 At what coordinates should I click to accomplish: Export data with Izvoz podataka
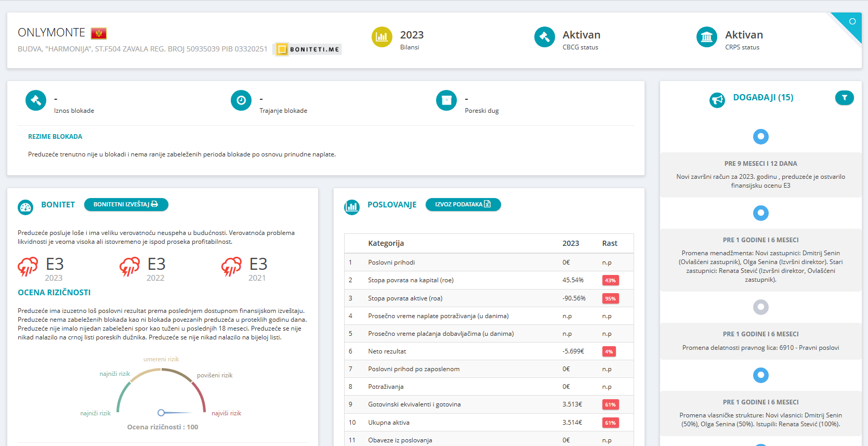[463, 205]
